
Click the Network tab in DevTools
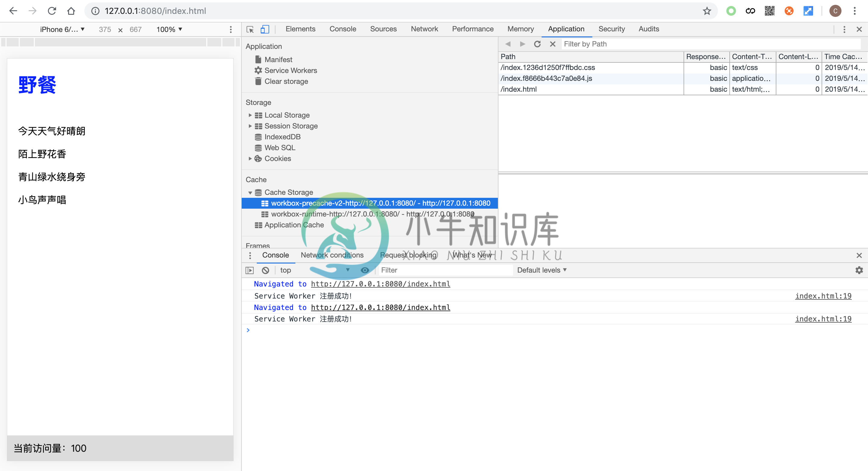[x=425, y=28]
